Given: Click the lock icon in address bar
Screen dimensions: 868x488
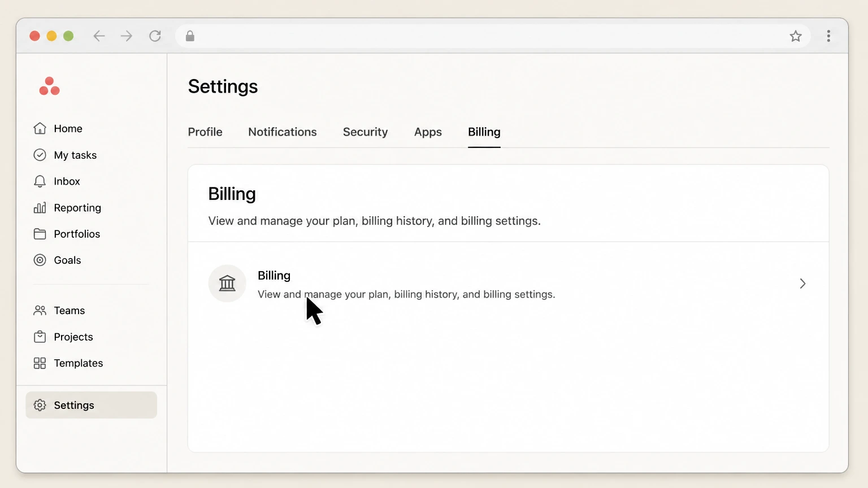Looking at the screenshot, I should click(190, 36).
